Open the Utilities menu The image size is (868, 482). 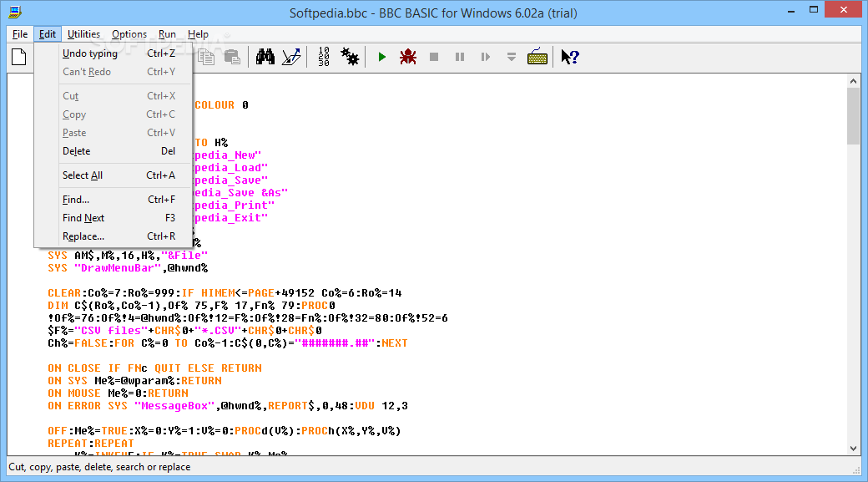(x=83, y=34)
